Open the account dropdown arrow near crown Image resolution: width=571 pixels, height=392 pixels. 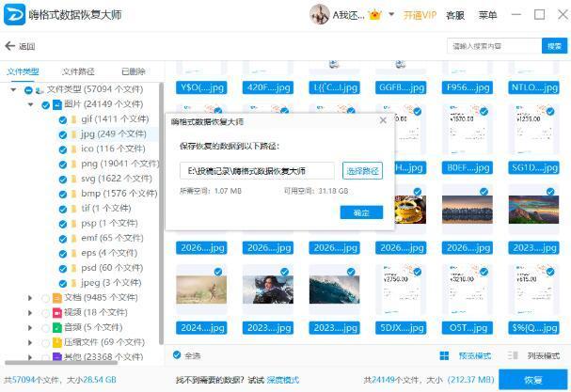(391, 14)
